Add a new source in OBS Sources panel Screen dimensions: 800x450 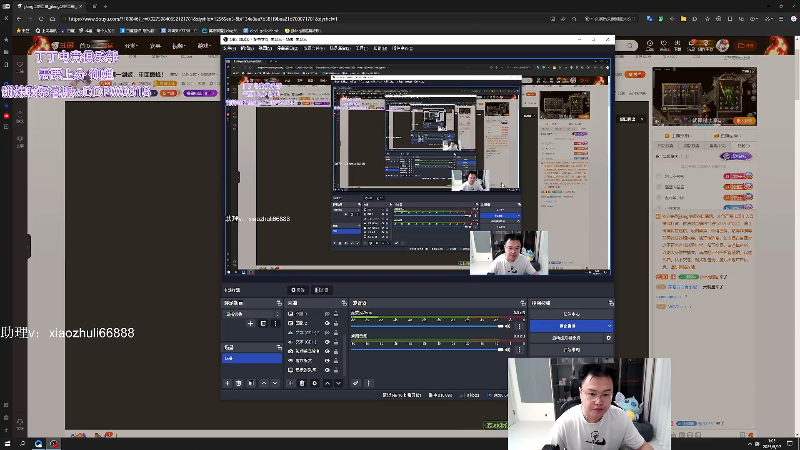click(290, 383)
